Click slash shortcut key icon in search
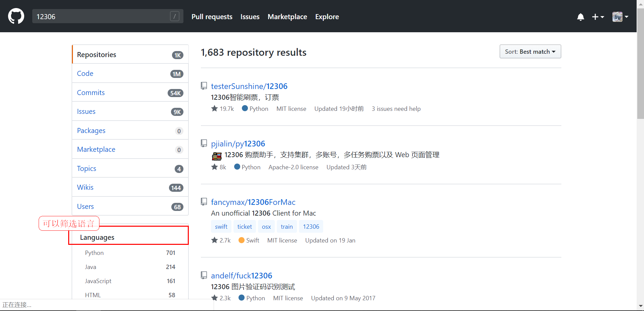This screenshot has width=644, height=311. click(x=175, y=16)
